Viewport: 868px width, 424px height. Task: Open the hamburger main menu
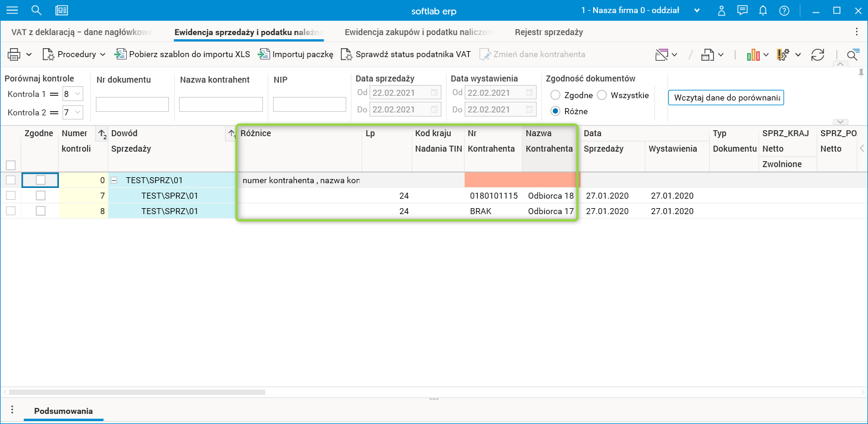point(12,10)
